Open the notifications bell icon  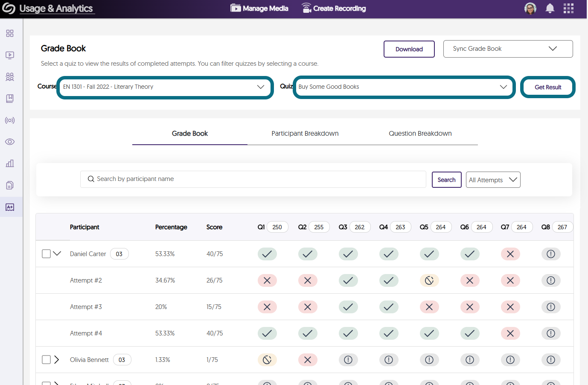coord(550,9)
